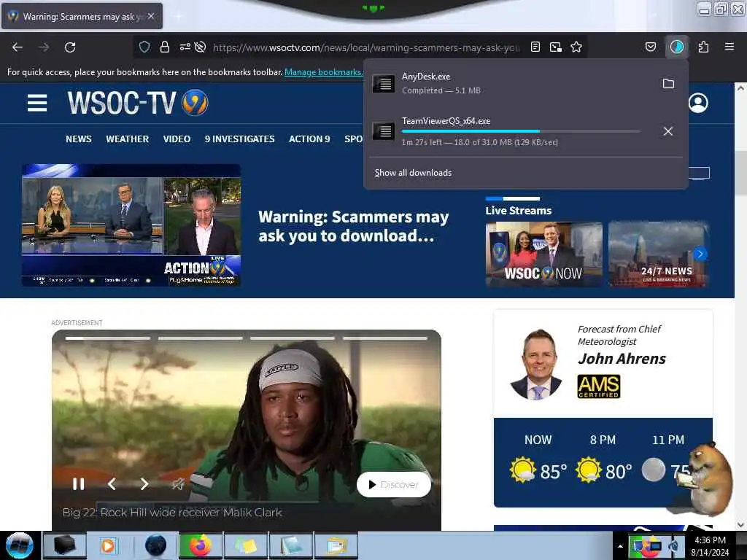Open the site permissions icon
Image resolution: width=747 pixels, height=560 pixels.
pyautogui.click(x=185, y=47)
